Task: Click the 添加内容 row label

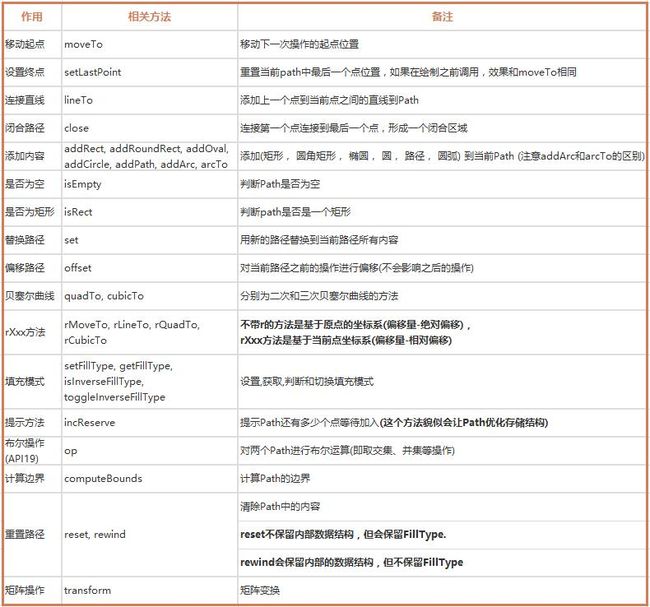Action: [x=25, y=156]
